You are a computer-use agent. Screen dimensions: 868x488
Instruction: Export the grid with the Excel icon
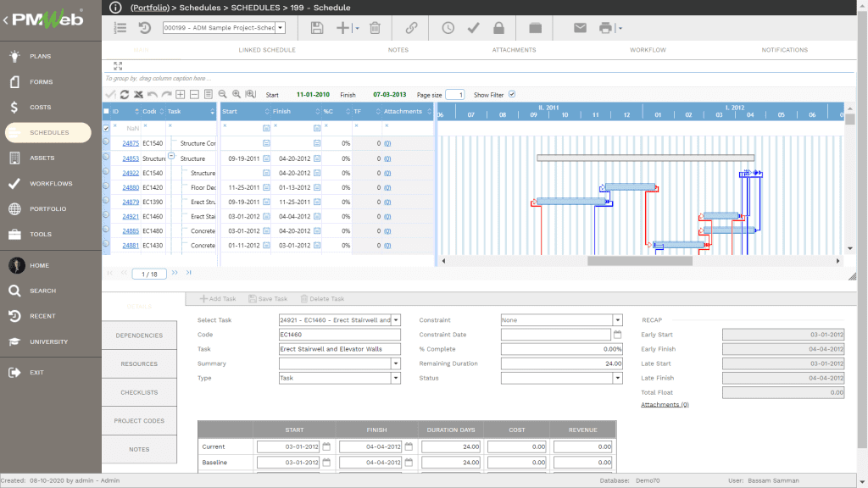pos(138,95)
